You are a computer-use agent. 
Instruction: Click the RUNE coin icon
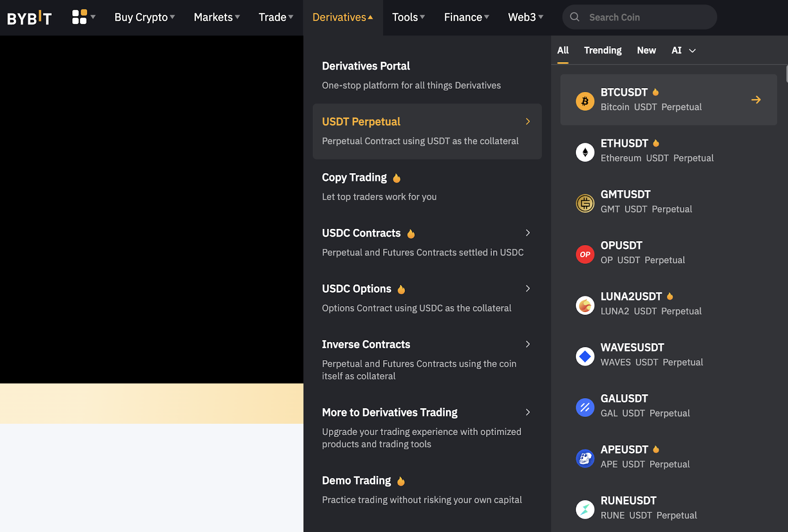pyautogui.click(x=585, y=509)
